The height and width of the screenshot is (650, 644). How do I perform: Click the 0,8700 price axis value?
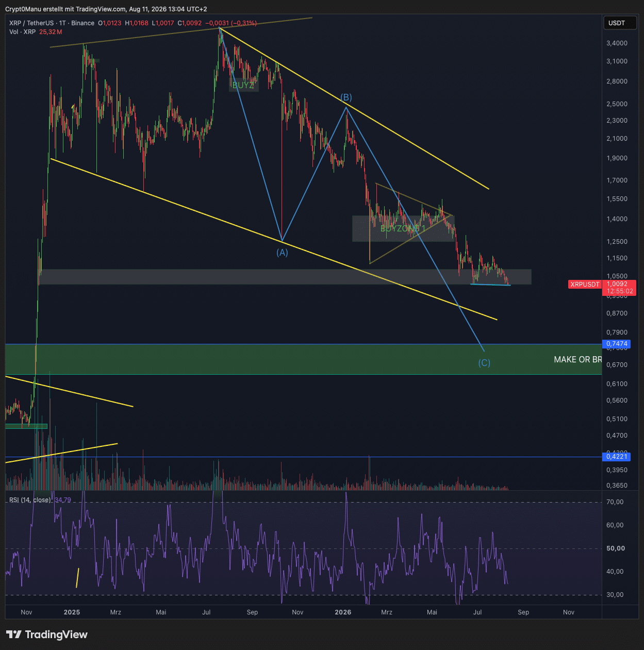click(617, 313)
